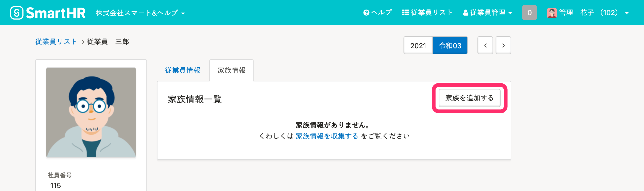Viewport: 644px width, 191px height.
Task: Open the 管理 花子 (102) account dropdown
Action: pos(588,13)
